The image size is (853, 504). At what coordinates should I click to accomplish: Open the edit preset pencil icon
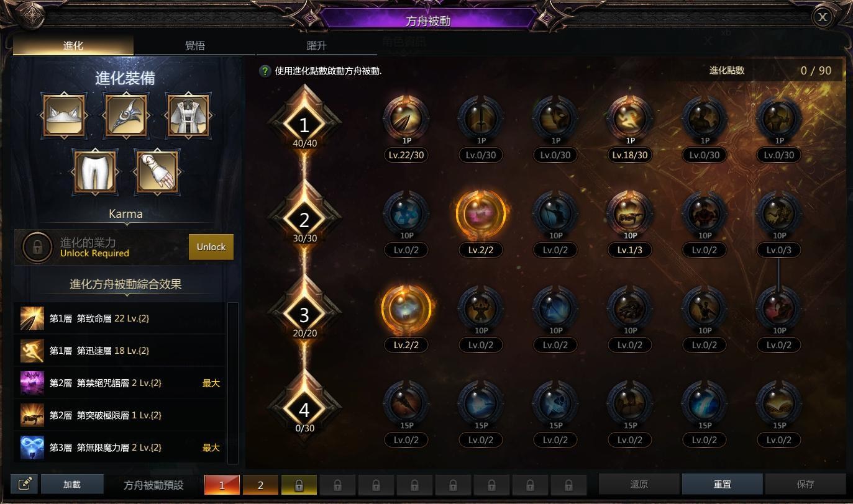(x=25, y=484)
